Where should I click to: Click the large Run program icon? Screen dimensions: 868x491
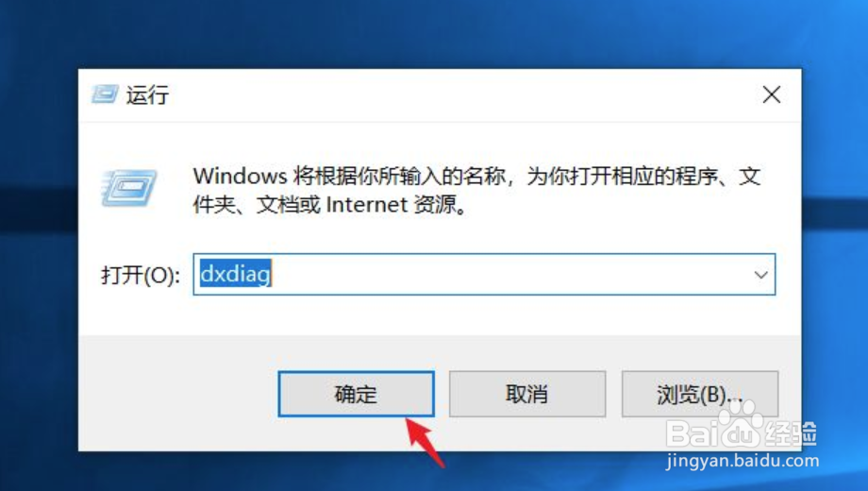129,189
